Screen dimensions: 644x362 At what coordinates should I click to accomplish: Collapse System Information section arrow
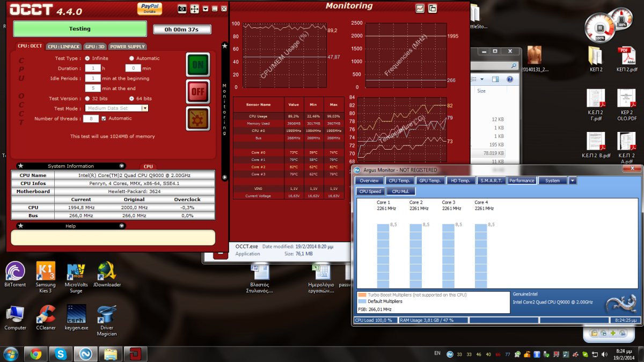point(122,166)
